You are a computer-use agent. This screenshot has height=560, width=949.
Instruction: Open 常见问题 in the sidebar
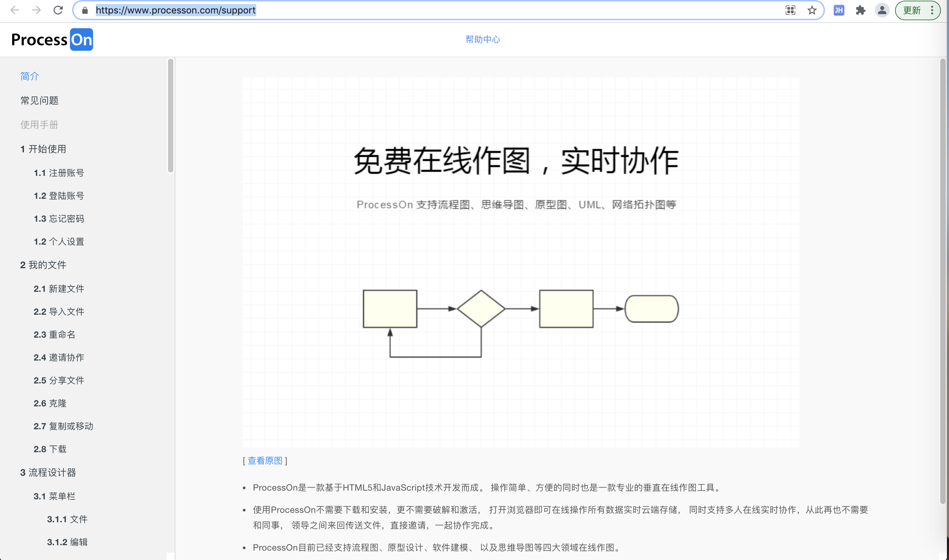click(x=39, y=100)
